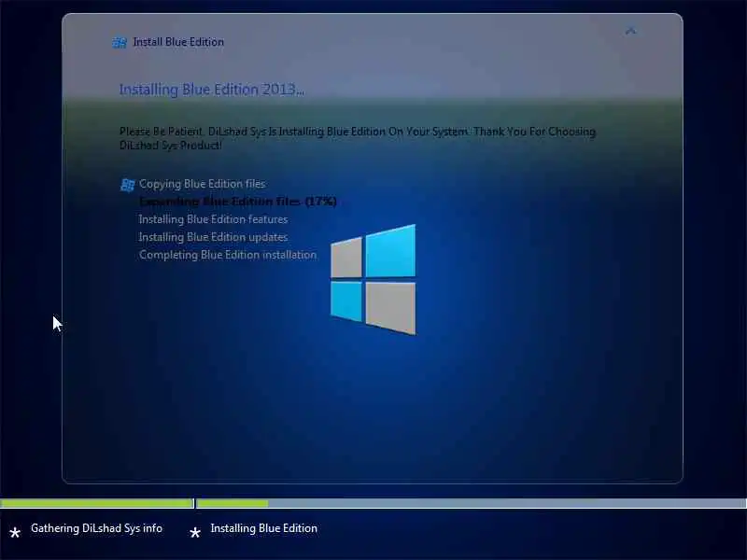Click 'Installing Blue Edition updates' step
747x560 pixels.
214,237
